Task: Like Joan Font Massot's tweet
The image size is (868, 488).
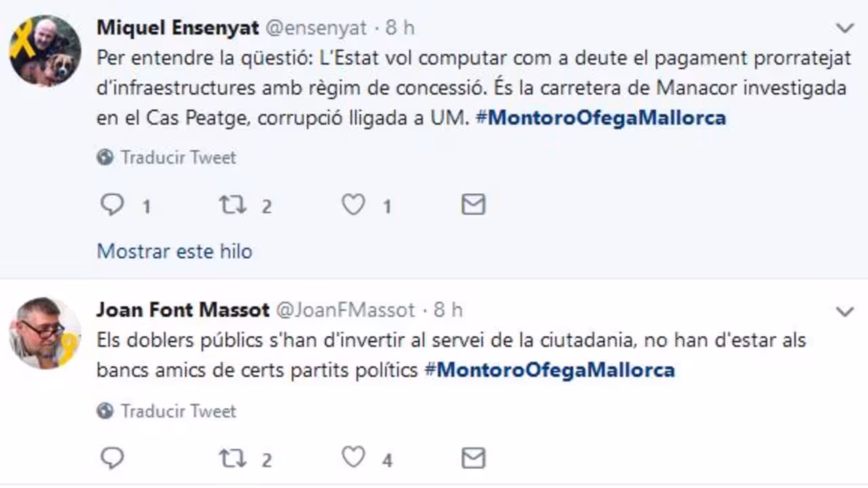Action: 353,459
